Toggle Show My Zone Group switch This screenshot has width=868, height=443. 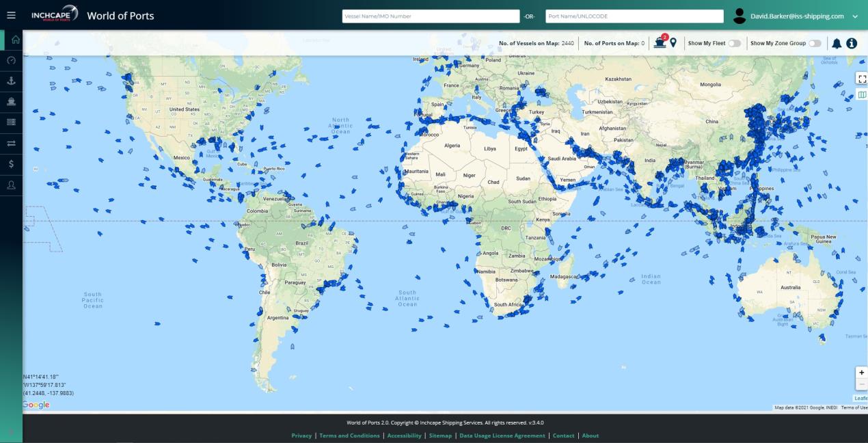[x=815, y=43]
